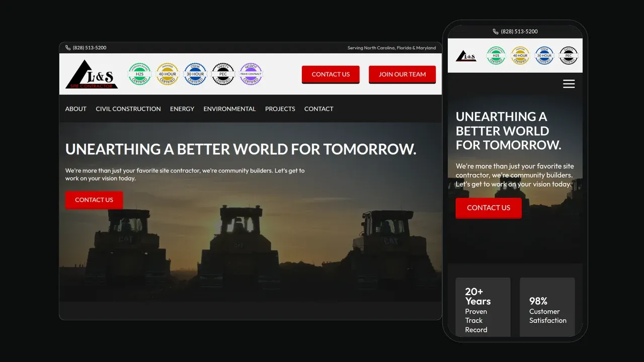This screenshot has height=362, width=644.
Task: Tap the (828) 513-5200 number in the mobile view
Action: pos(519,31)
